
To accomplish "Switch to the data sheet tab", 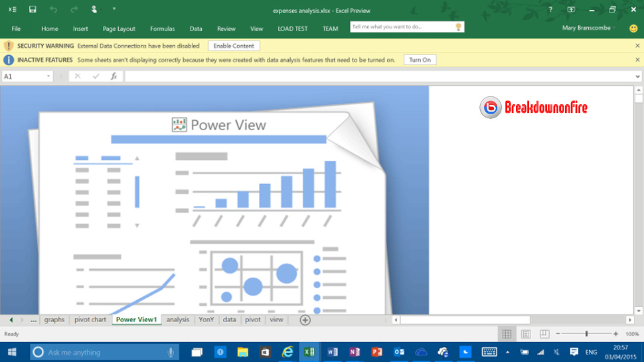I will point(229,319).
